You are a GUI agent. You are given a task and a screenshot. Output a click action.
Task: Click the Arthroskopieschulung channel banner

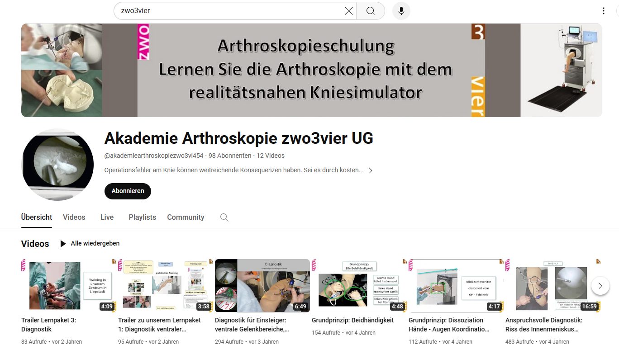point(312,71)
